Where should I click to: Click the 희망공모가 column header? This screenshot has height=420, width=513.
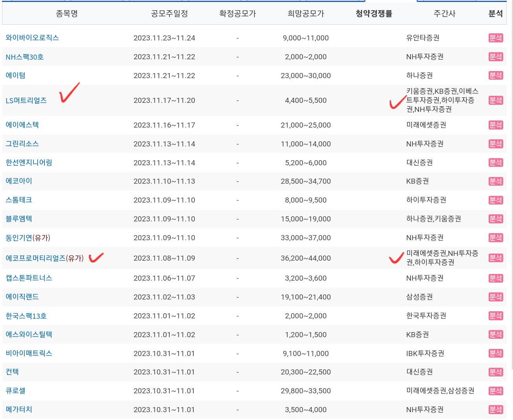306,14
